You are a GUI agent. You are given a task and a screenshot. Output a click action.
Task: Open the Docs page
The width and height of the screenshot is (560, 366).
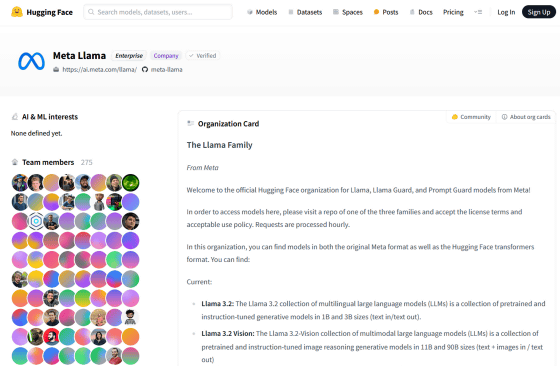(x=421, y=12)
